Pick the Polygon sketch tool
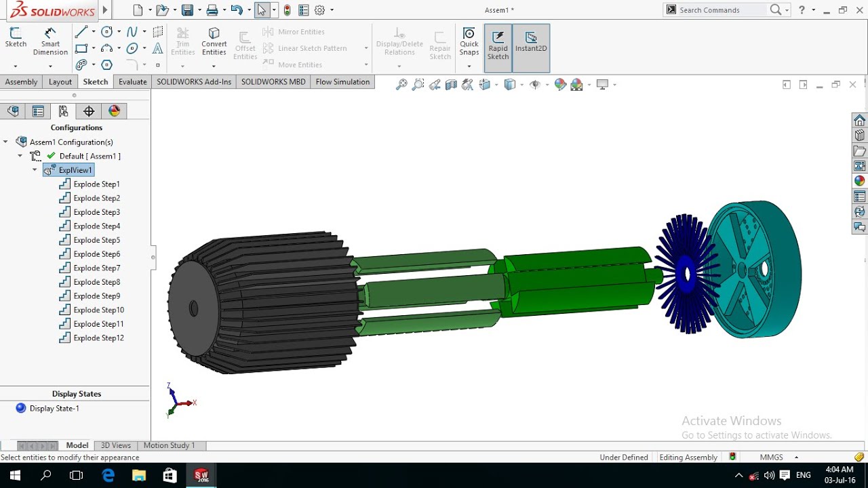 pyautogui.click(x=106, y=65)
